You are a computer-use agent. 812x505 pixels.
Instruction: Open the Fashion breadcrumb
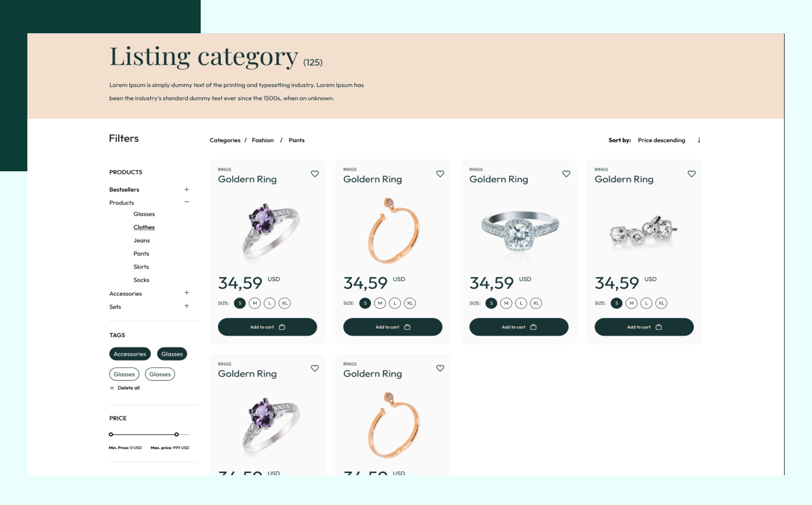[x=263, y=140]
